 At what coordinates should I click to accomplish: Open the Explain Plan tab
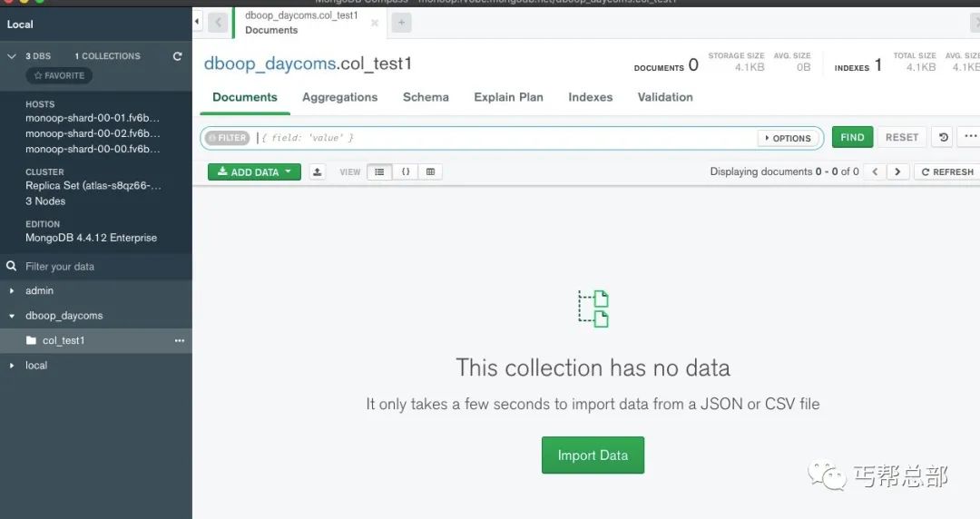pyautogui.click(x=509, y=97)
